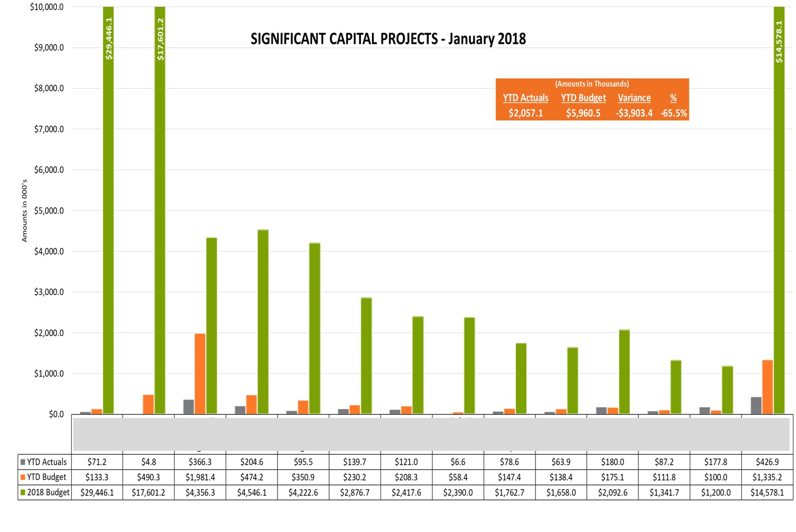Screen dimensions: 796x532
Task: Click the green 2018 Budget legend swatch
Action: [22, 493]
